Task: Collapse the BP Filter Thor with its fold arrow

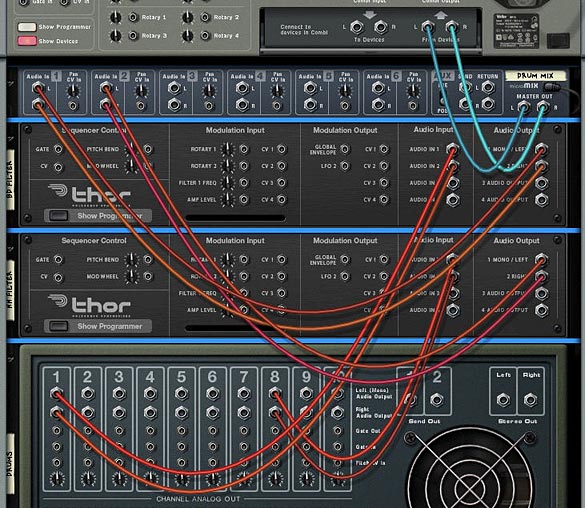Action: coord(11,139)
